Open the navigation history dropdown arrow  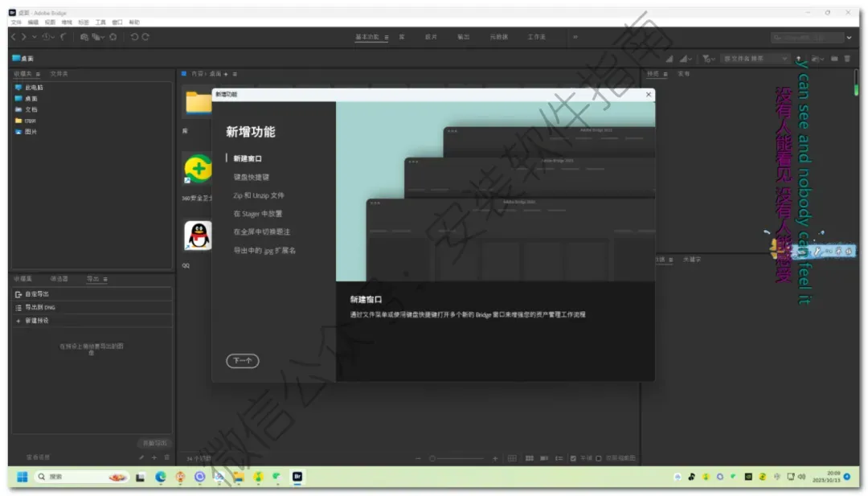click(35, 37)
